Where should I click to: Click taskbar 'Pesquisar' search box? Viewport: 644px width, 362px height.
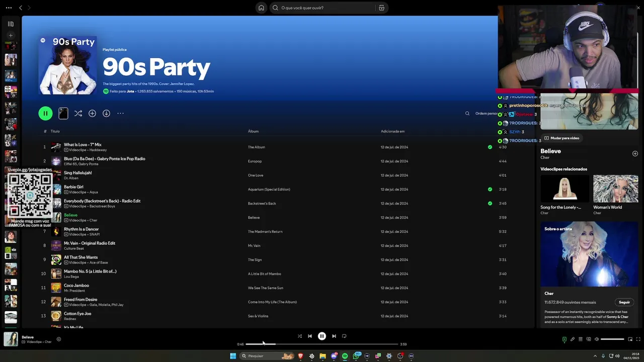268,356
